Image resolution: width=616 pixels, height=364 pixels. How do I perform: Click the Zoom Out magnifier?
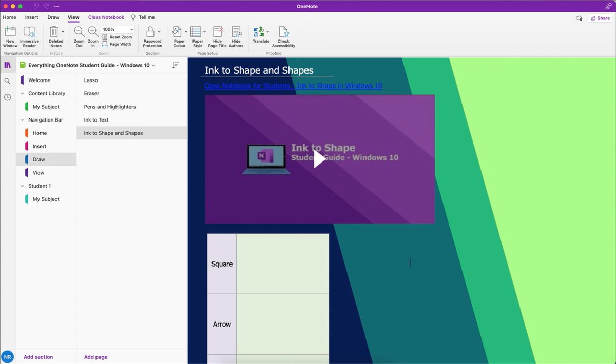point(79,36)
